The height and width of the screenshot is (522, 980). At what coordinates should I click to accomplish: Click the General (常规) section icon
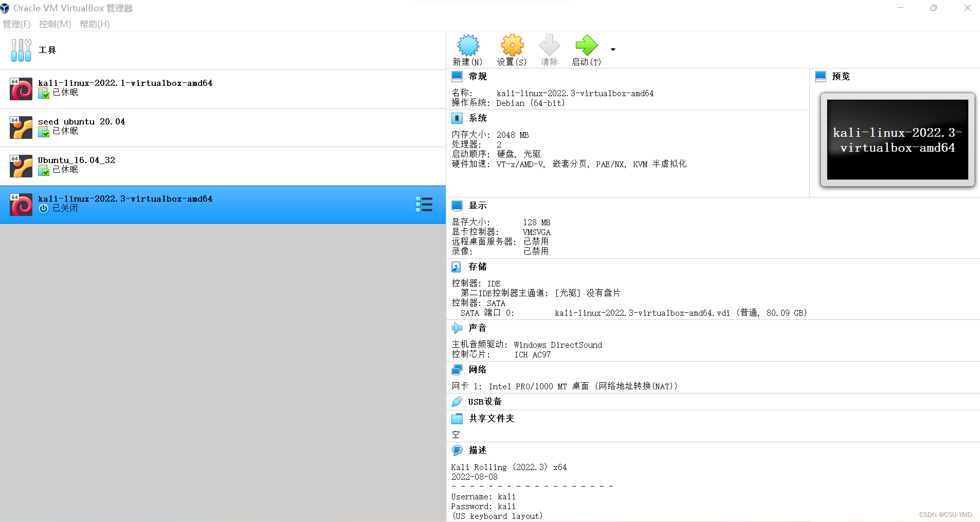(x=457, y=76)
